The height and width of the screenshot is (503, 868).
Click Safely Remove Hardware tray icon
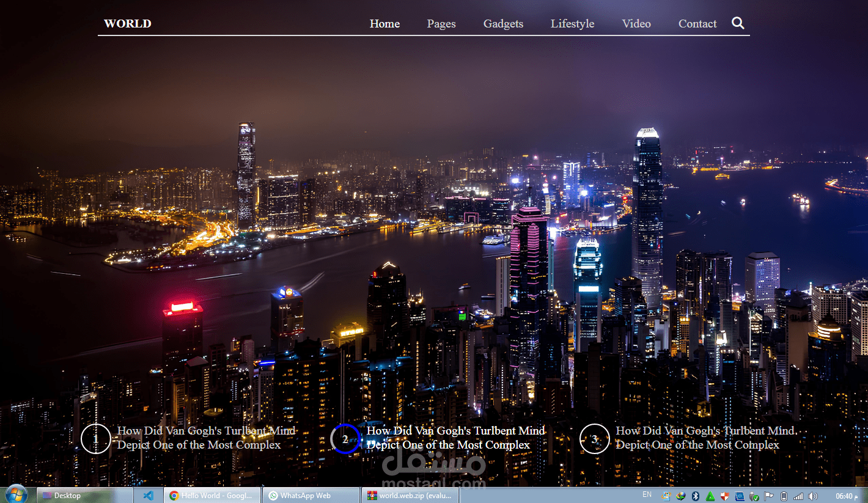754,496
